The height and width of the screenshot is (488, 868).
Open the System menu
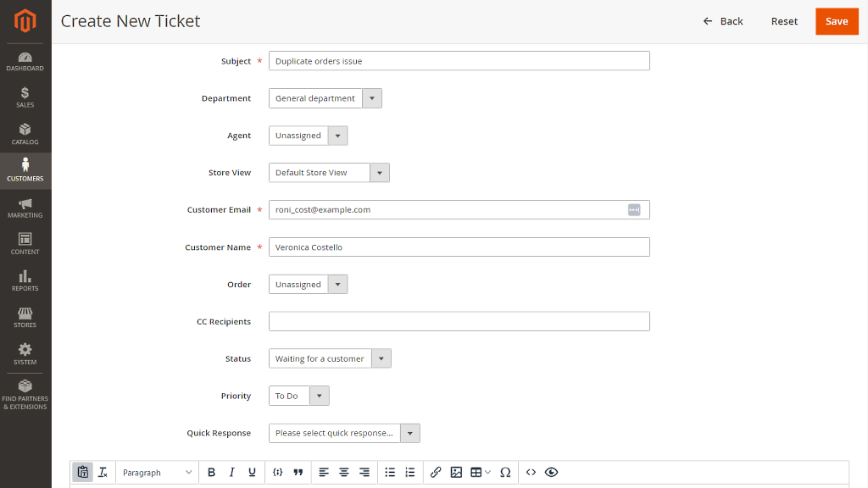coord(25,354)
